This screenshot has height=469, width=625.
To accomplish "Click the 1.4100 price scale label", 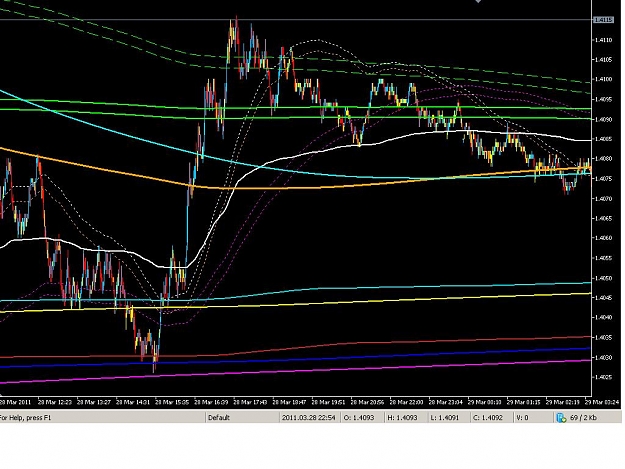I will pyautogui.click(x=603, y=79).
